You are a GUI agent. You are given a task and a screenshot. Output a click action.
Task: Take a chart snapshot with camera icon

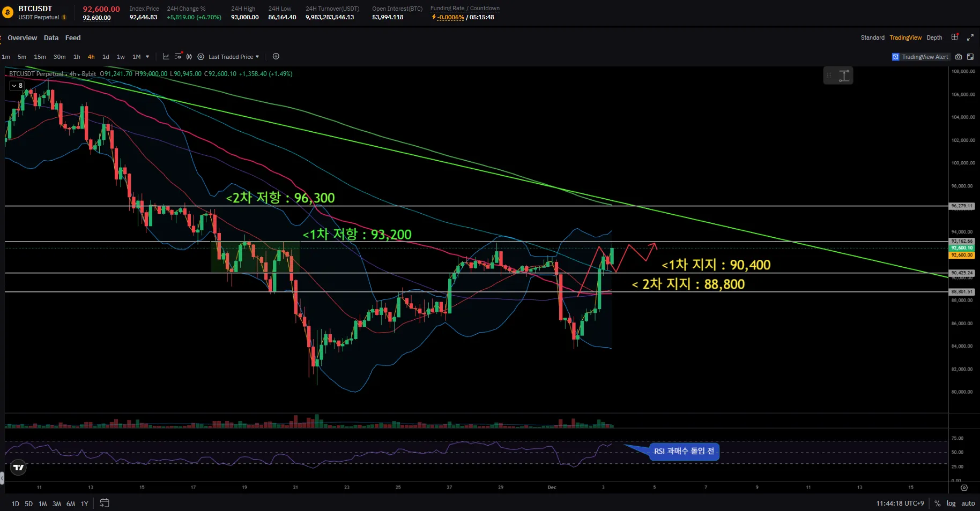point(959,57)
